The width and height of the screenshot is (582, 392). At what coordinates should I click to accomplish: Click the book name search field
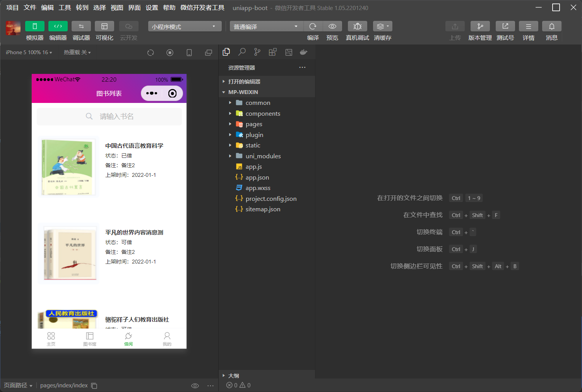pos(109,116)
